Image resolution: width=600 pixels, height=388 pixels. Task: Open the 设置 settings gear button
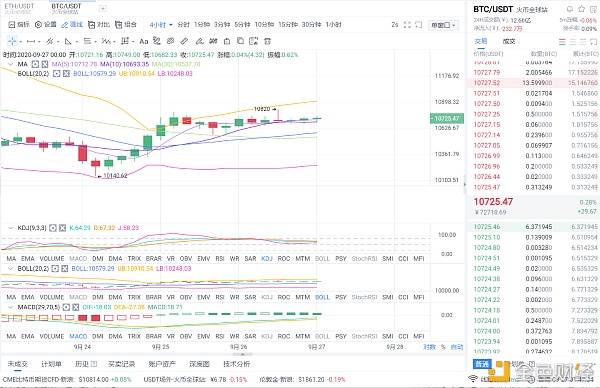(x=46, y=24)
